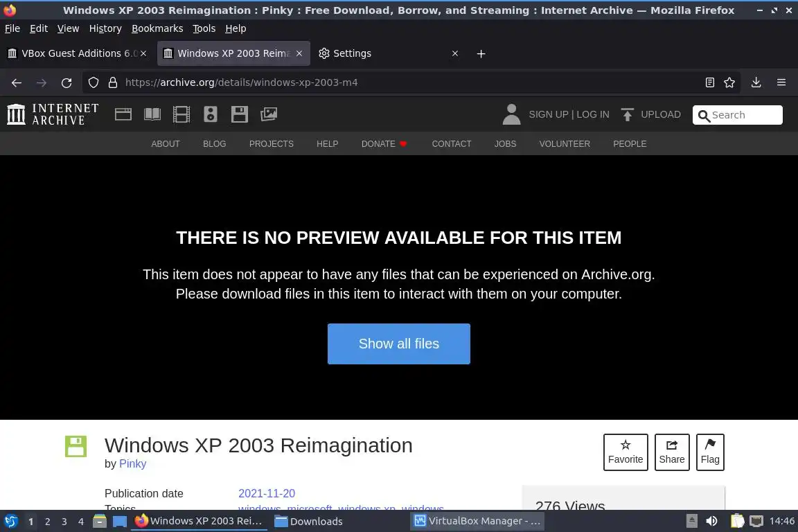Flag this item
The width and height of the screenshot is (798, 532).
point(710,452)
